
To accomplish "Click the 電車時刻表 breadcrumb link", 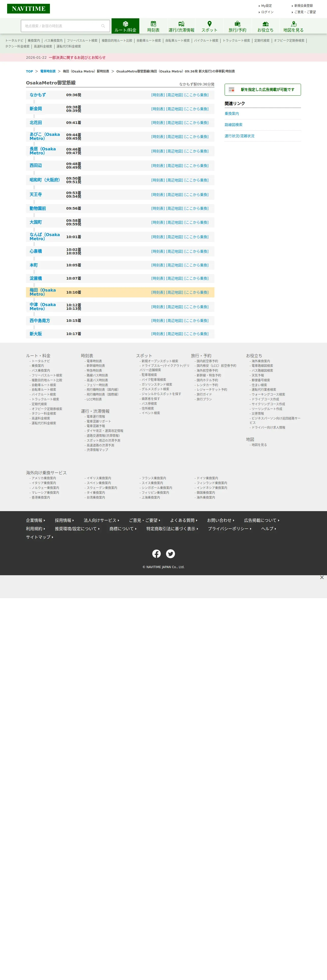I will pos(48,71).
